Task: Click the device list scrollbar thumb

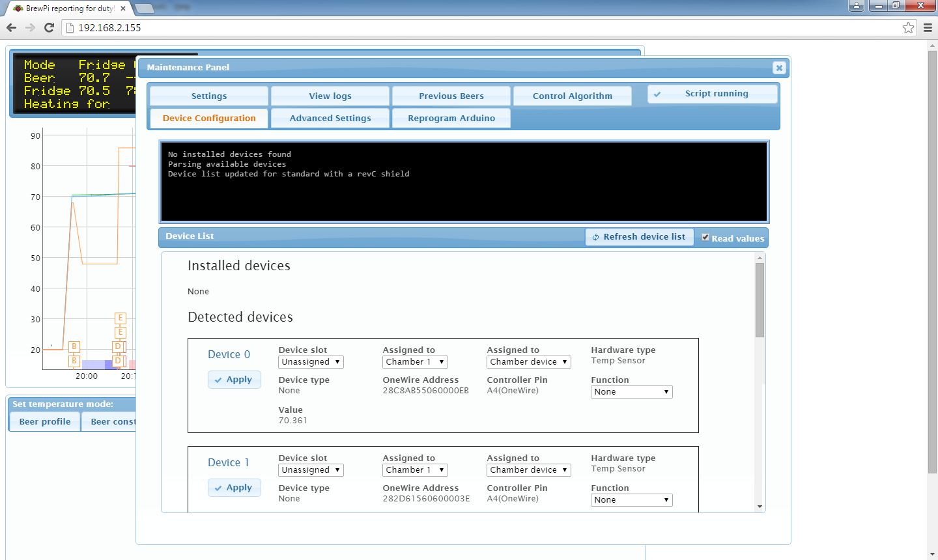Action: click(x=760, y=300)
